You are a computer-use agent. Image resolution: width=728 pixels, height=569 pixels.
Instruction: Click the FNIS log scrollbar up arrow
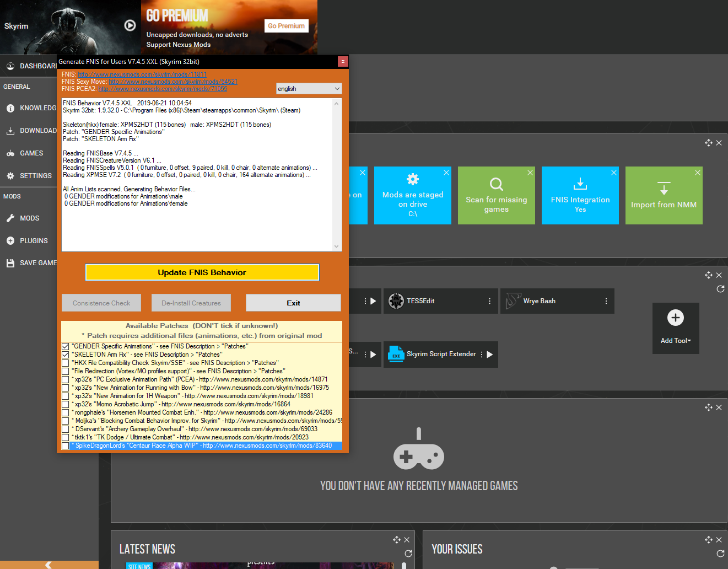click(x=336, y=104)
